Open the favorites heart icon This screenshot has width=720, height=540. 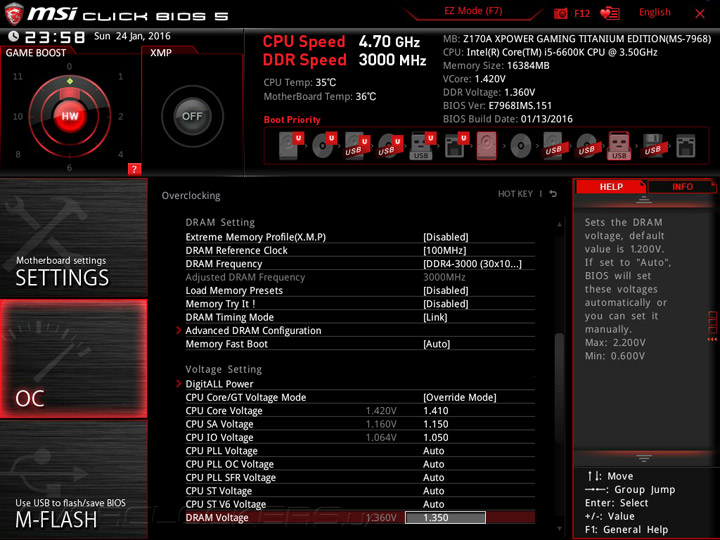610,13
